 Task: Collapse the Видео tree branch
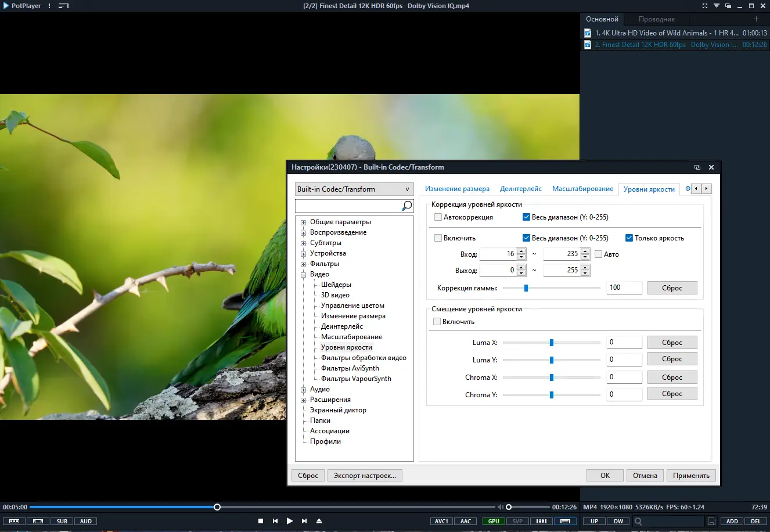pos(304,274)
